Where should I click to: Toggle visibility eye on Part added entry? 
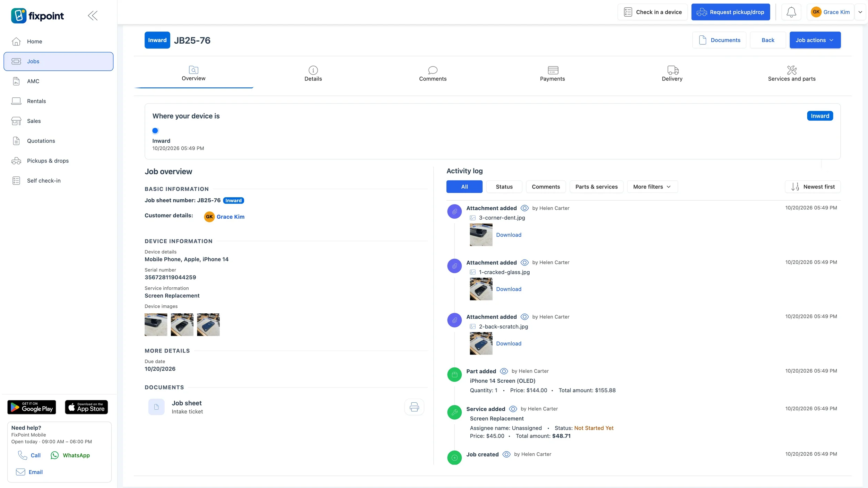click(x=504, y=372)
